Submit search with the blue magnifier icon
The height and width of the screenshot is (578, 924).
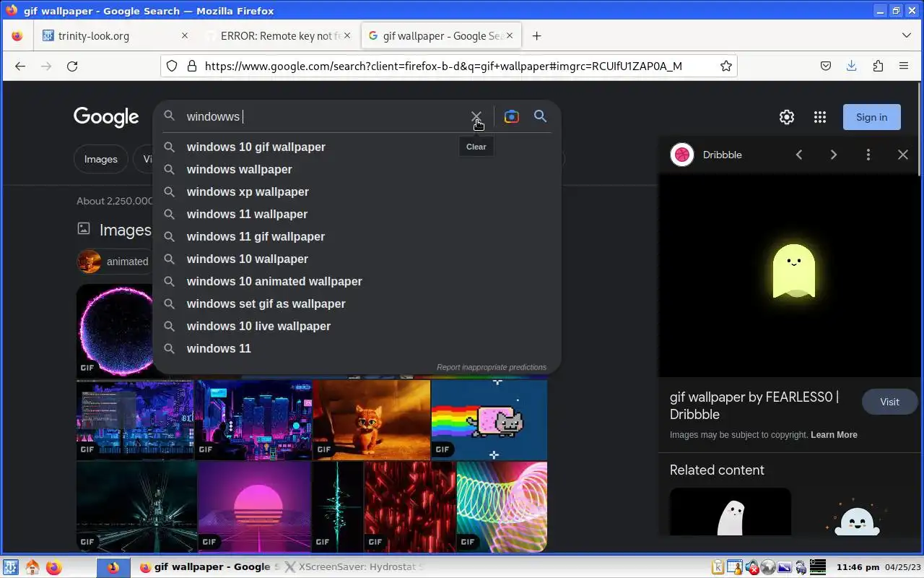pyautogui.click(x=540, y=116)
